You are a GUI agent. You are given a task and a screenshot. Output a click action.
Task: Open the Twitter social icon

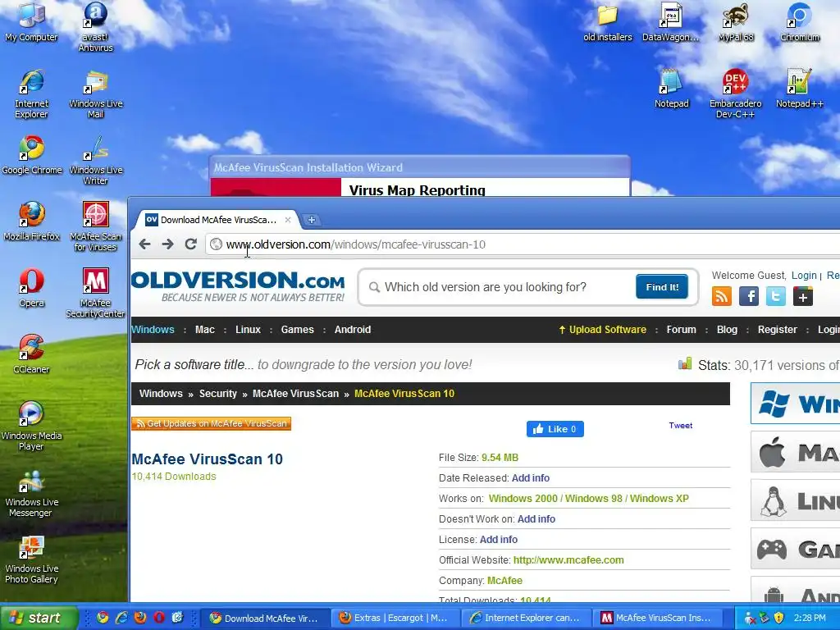[776, 296]
